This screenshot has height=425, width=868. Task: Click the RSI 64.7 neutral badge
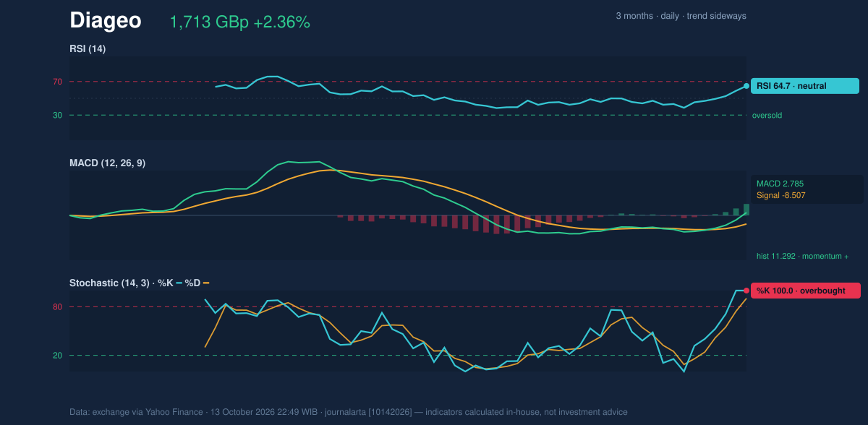click(805, 86)
